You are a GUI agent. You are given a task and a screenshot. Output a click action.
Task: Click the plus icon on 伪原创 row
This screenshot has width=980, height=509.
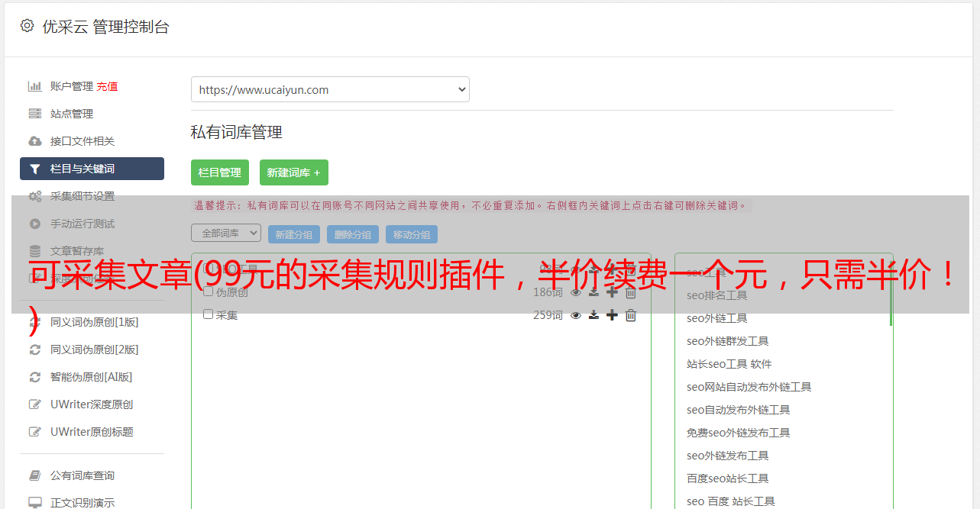(x=612, y=292)
